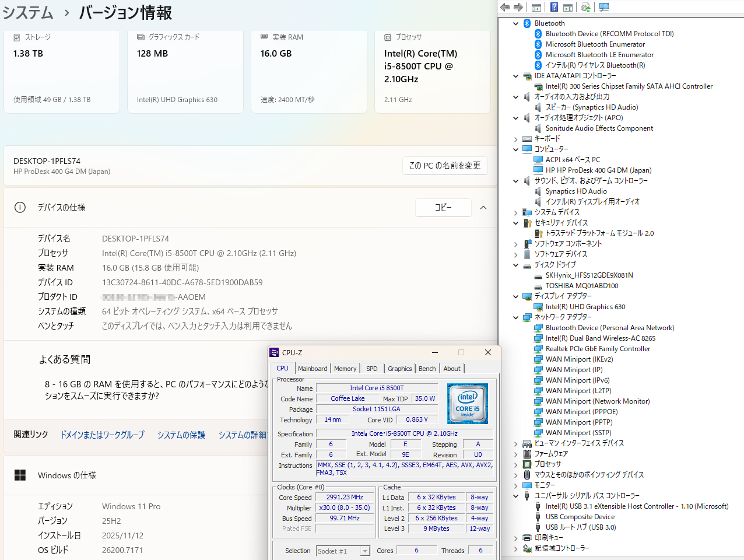The height and width of the screenshot is (560, 744).
Task: Open the Socket #1 selection dropdown
Action: [343, 551]
